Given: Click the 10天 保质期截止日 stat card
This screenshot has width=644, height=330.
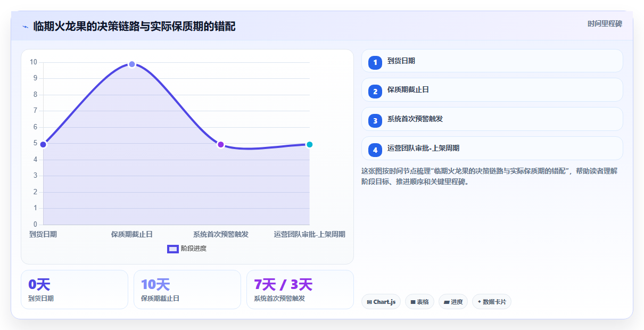Looking at the screenshot, I should coord(187,290).
